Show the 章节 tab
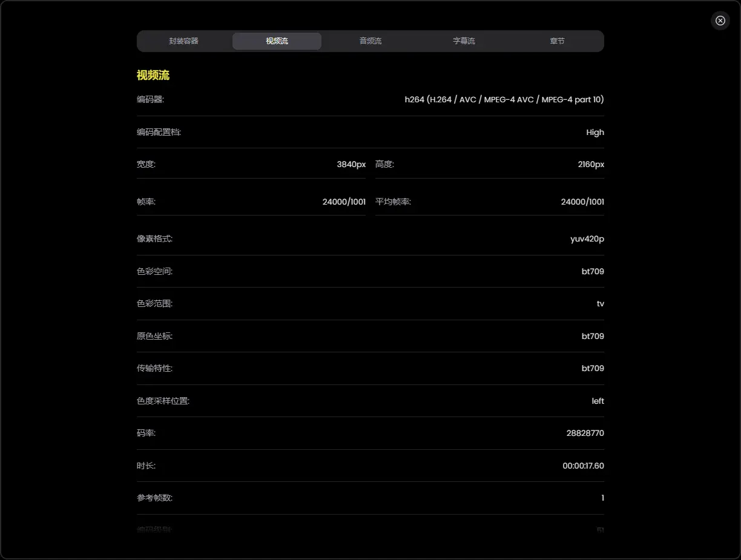741x560 pixels. pos(557,41)
